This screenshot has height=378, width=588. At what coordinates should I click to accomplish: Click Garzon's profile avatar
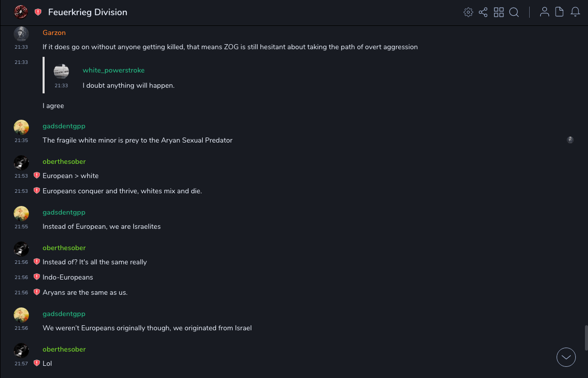point(21,34)
